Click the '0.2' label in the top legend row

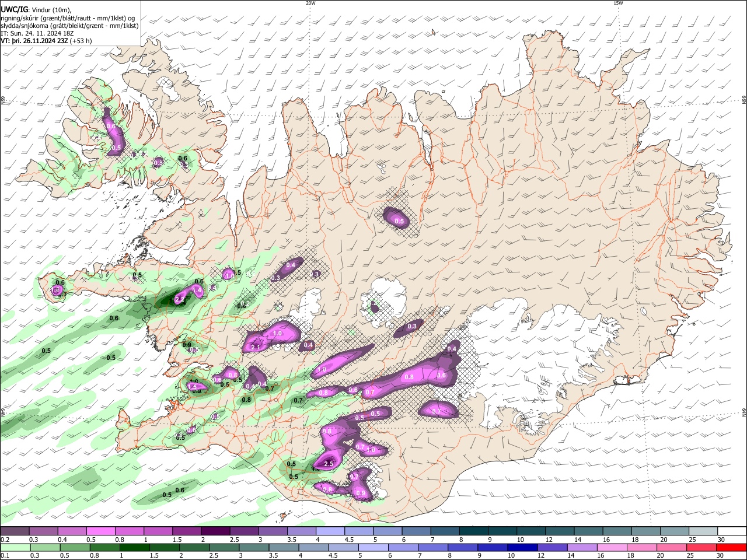(x=5, y=540)
